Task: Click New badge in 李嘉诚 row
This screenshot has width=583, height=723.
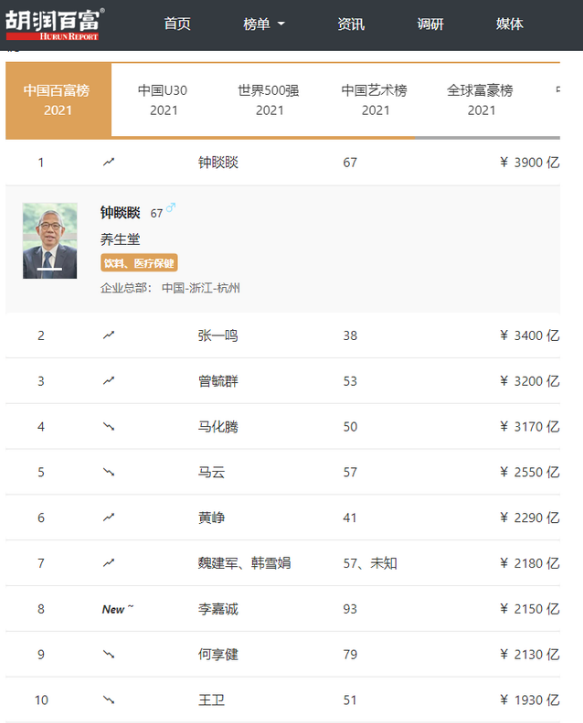Action: point(117,609)
